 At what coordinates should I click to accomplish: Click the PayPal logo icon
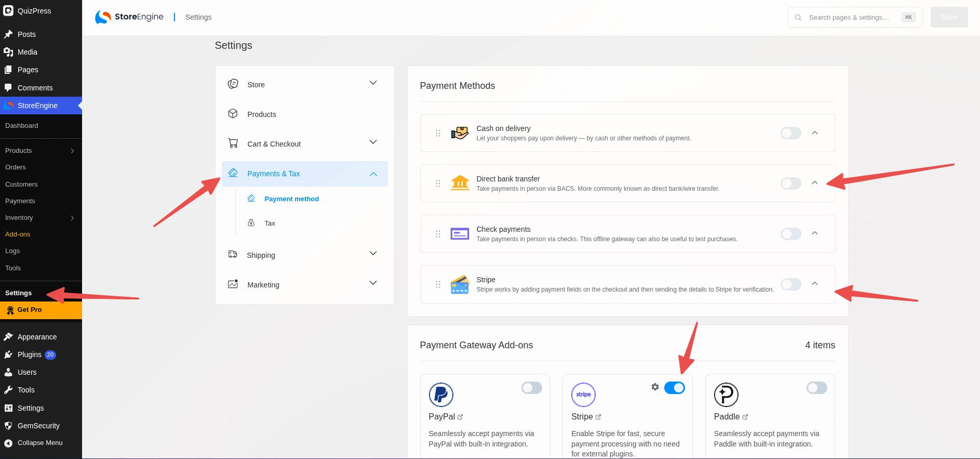tap(441, 395)
